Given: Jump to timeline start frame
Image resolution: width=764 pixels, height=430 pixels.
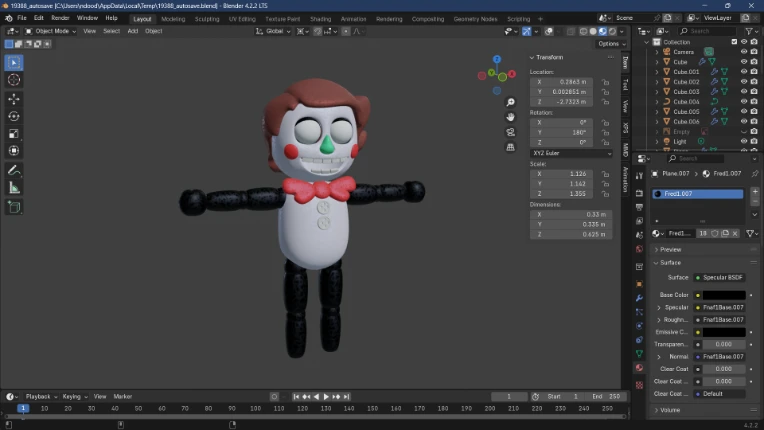Looking at the screenshot, I should [x=296, y=397].
